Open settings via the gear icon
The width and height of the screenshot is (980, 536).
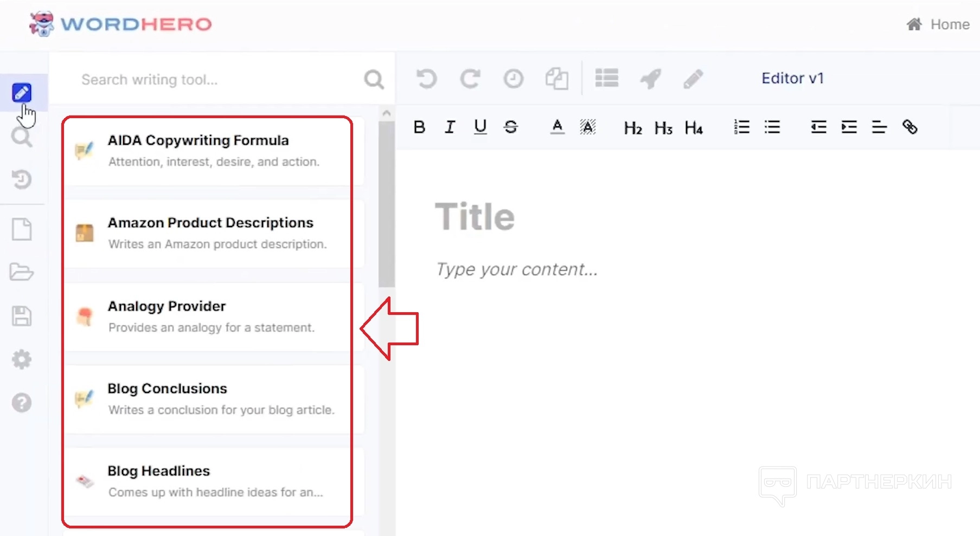tap(22, 359)
